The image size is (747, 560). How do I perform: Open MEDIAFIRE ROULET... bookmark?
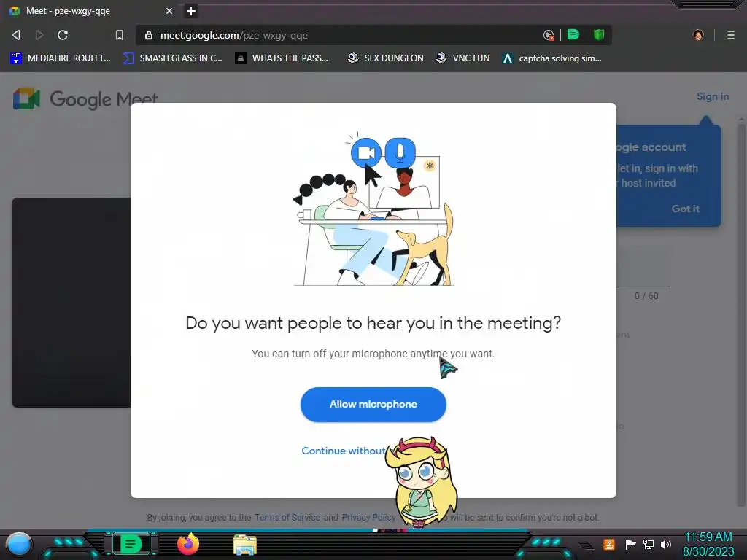pyautogui.click(x=61, y=58)
